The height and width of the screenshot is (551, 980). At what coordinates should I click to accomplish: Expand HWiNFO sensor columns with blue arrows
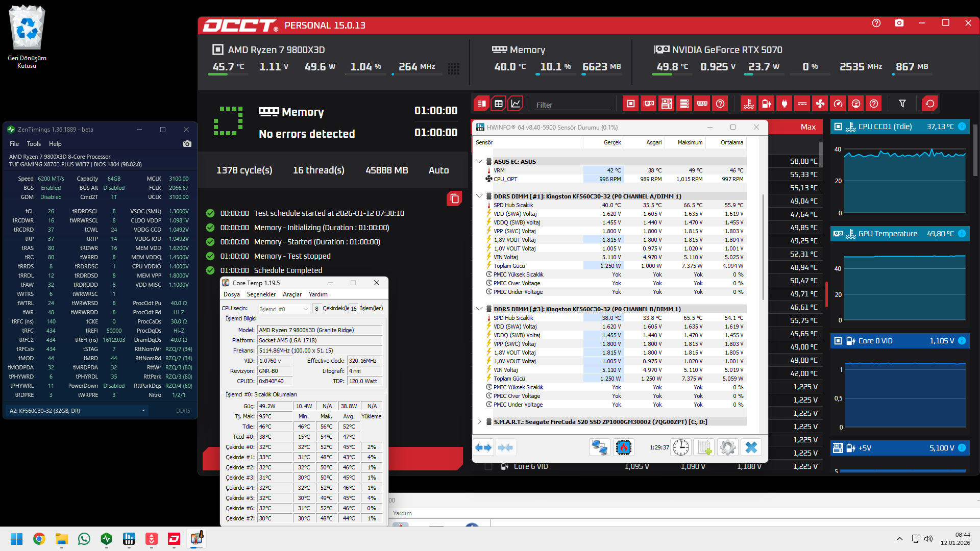tap(484, 447)
